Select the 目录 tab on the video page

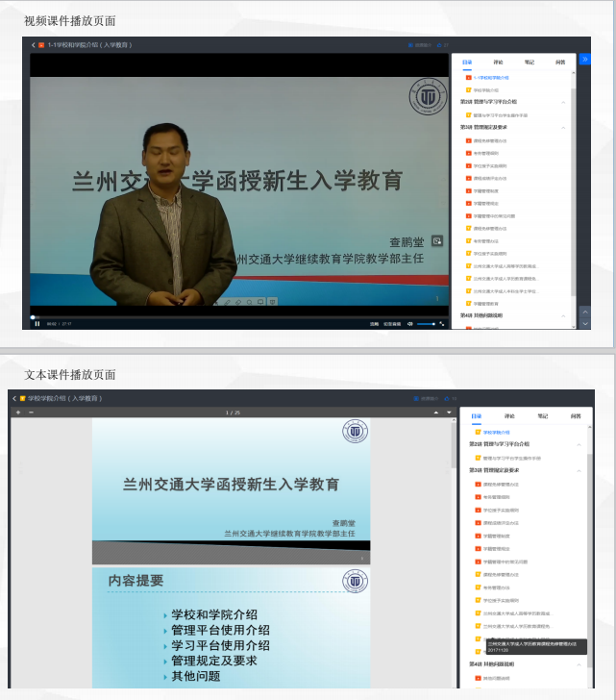(467, 62)
